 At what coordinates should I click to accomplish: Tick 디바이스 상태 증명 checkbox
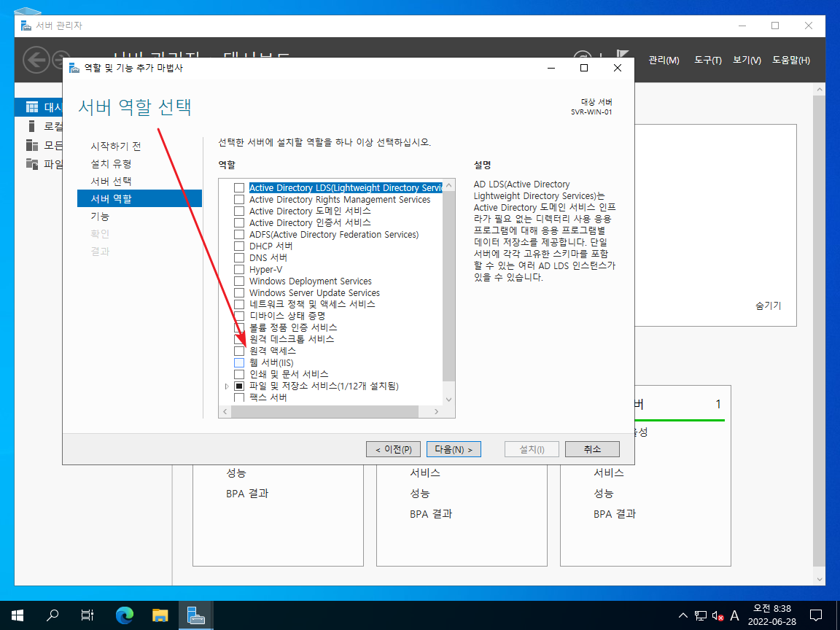[x=239, y=316]
